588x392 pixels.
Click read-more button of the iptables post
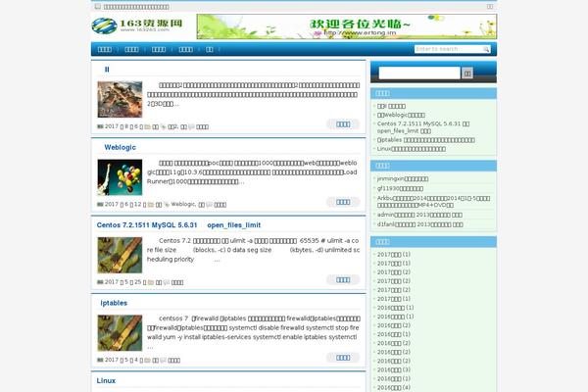pos(343,358)
